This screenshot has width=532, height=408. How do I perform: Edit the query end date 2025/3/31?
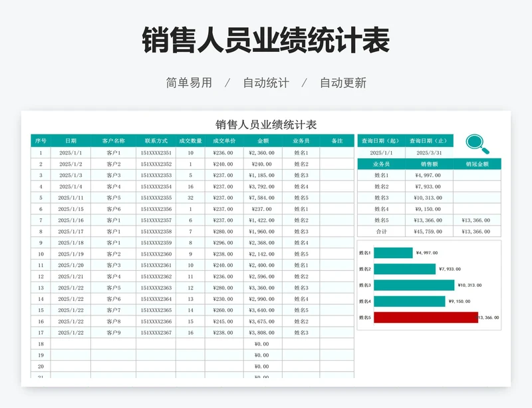coord(429,153)
